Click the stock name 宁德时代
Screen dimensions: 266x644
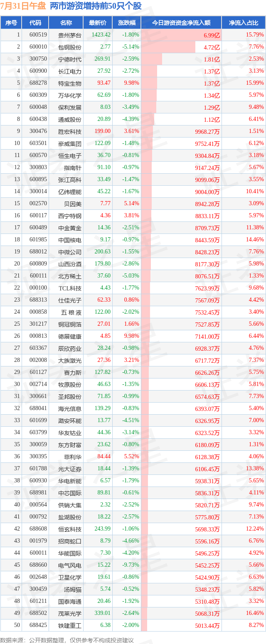[70, 59]
